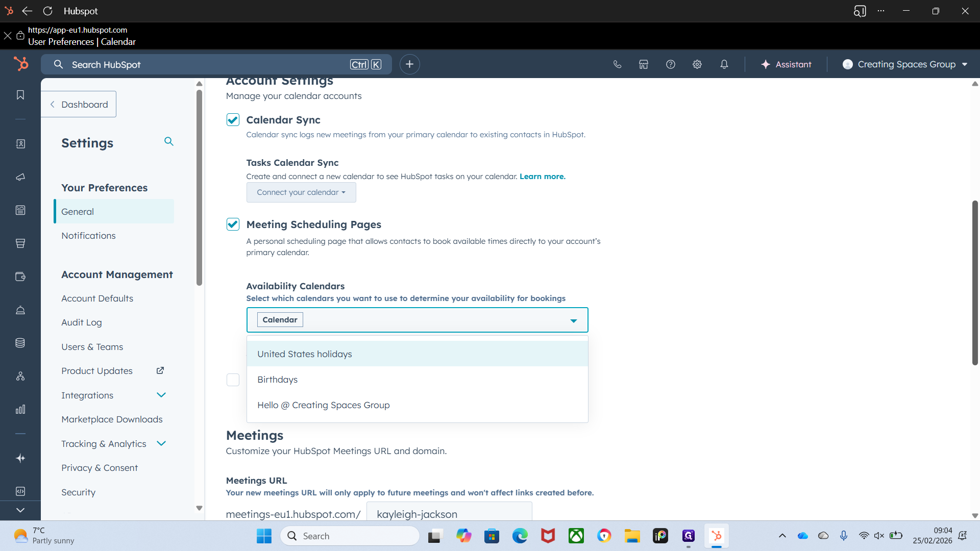Image resolution: width=980 pixels, height=551 pixels.
Task: Open the calling phone icon in the top bar
Action: (x=617, y=64)
